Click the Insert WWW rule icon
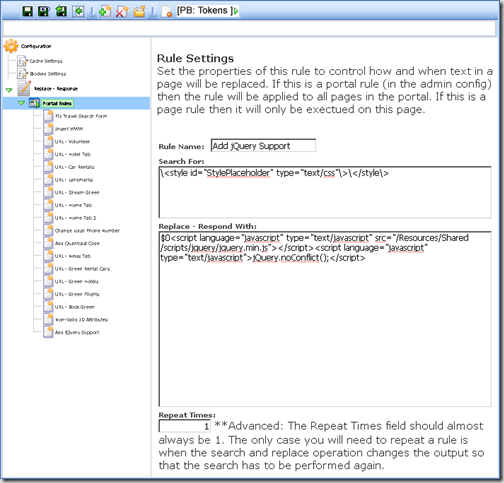This screenshot has width=504, height=483. [48, 129]
